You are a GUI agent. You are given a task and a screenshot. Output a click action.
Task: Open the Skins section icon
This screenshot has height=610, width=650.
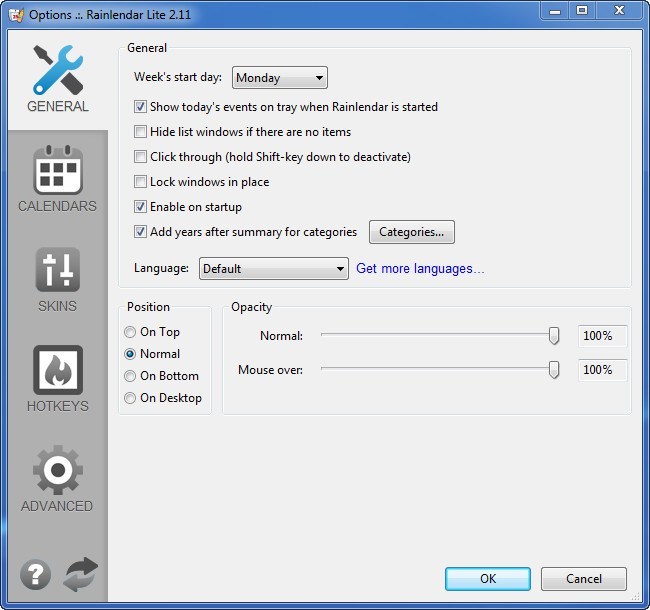57,270
